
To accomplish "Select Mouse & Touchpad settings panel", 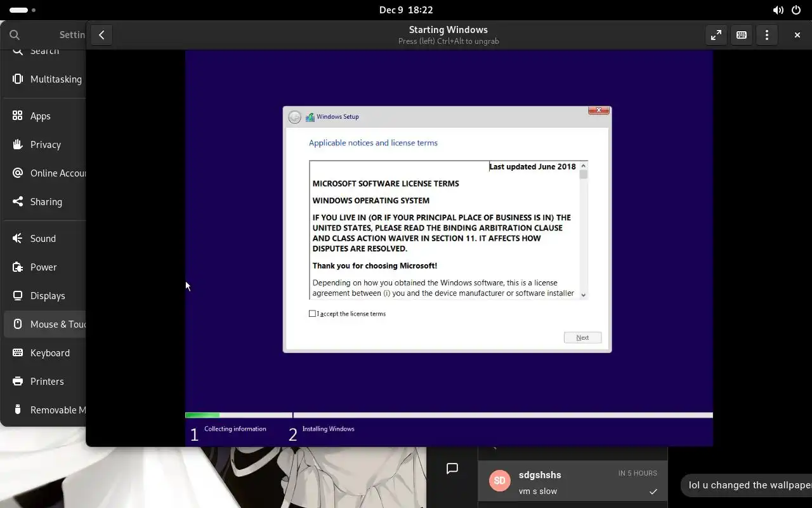I will pyautogui.click(x=44, y=324).
